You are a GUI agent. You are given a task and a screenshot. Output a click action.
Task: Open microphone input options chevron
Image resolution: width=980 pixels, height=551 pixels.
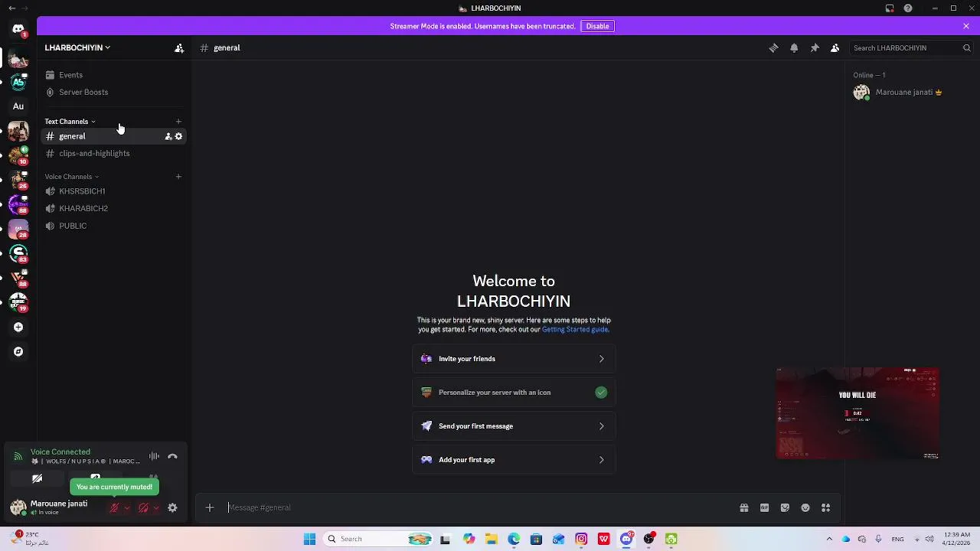point(127,508)
